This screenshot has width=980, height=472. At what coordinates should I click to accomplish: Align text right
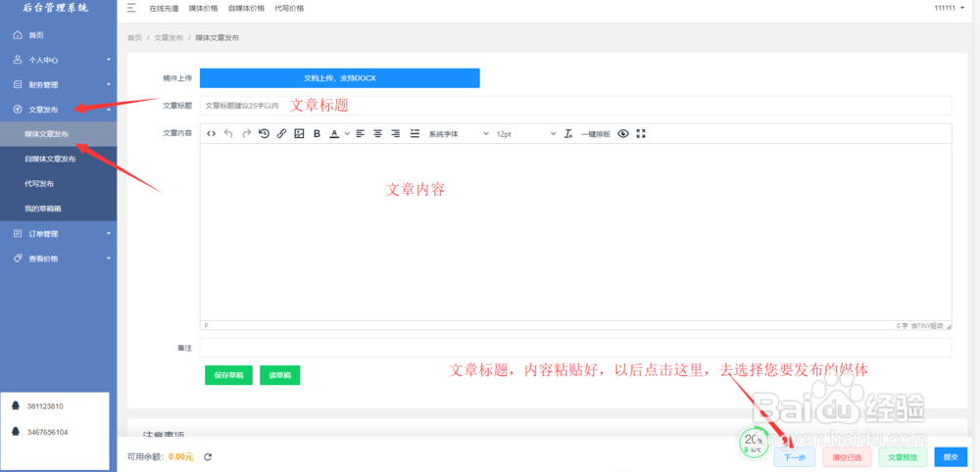[395, 133]
